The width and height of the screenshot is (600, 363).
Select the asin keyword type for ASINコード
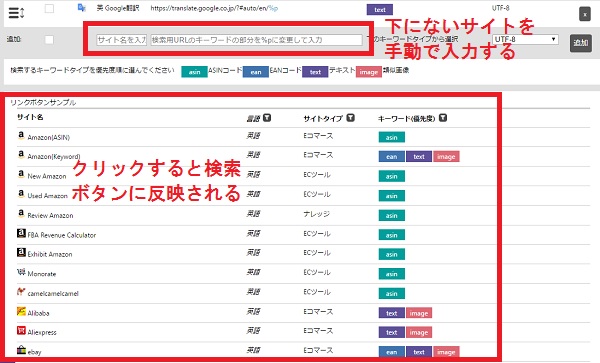pyautogui.click(x=194, y=72)
